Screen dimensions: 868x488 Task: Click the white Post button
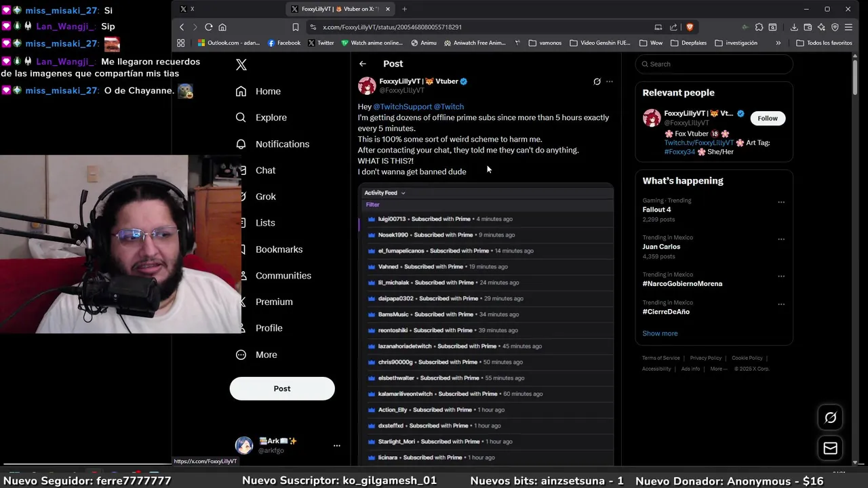[x=282, y=388]
